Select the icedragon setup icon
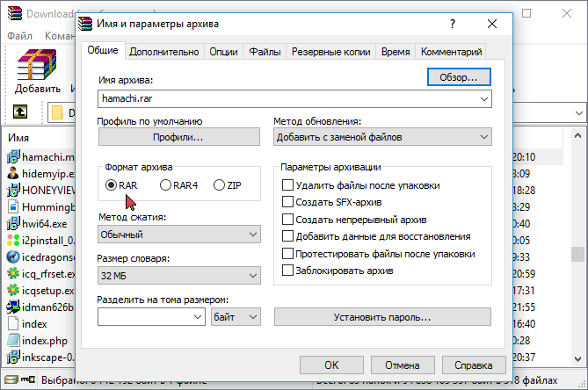588x390 pixels. tap(13, 257)
